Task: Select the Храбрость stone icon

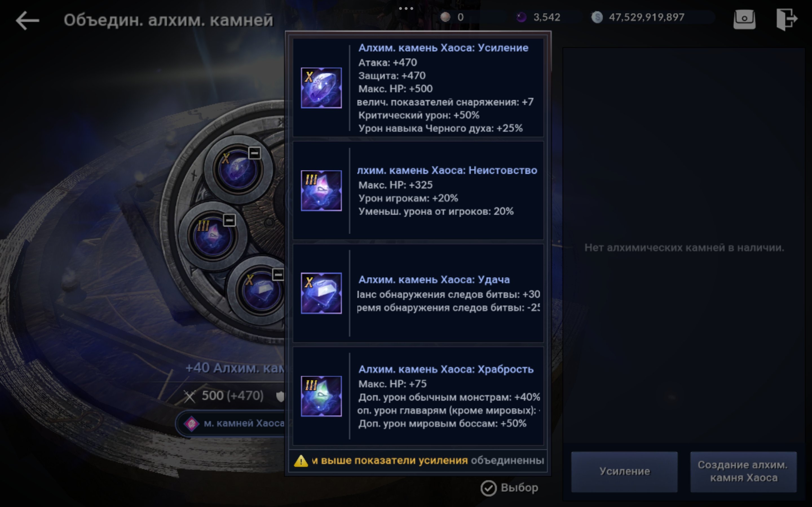Action: tap(321, 396)
